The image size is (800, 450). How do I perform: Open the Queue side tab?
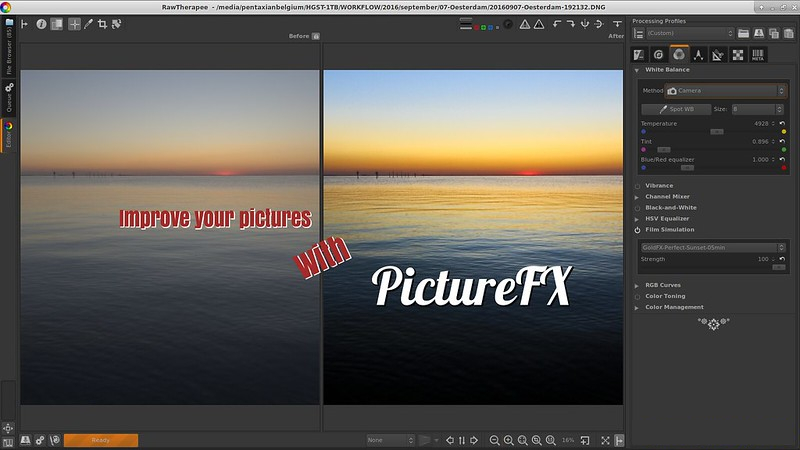9,98
